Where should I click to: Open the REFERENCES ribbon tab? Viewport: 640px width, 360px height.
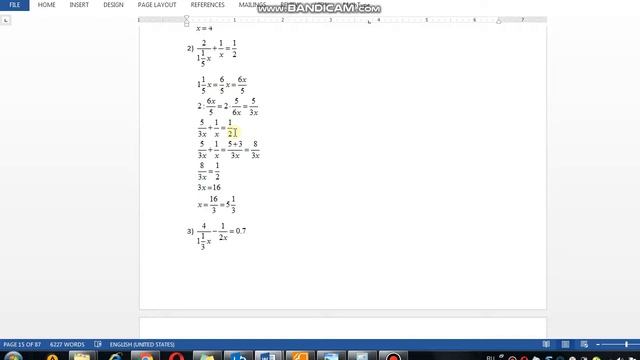coord(207,5)
